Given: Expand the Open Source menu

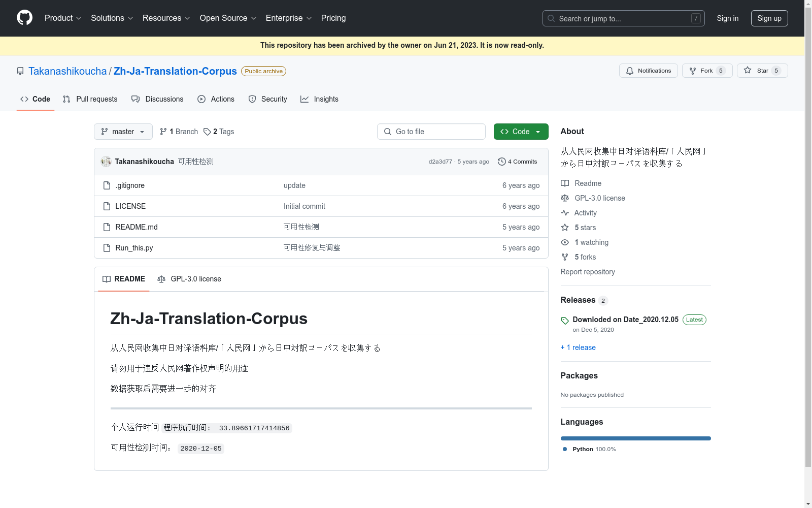Looking at the screenshot, I should 228,18.
